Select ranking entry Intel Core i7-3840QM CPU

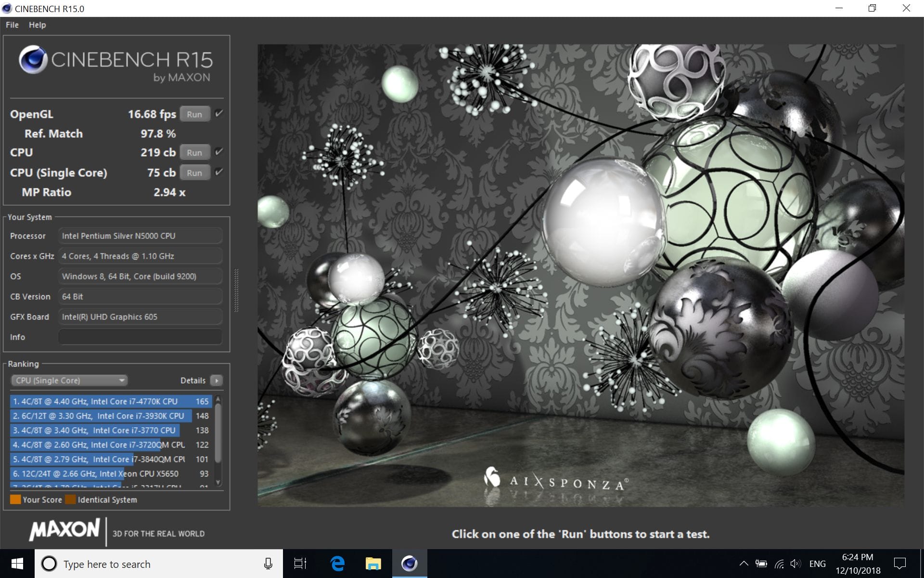click(x=111, y=459)
